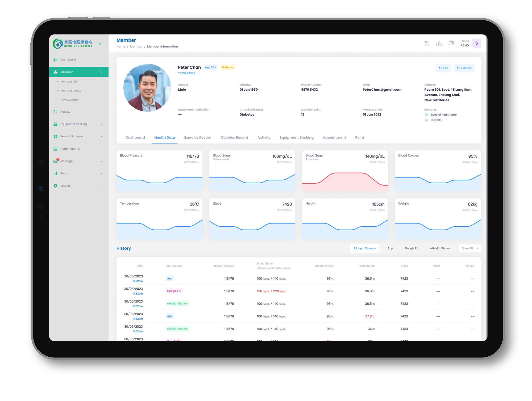Collapse the sidebar with double-chevron icon

(100, 44)
